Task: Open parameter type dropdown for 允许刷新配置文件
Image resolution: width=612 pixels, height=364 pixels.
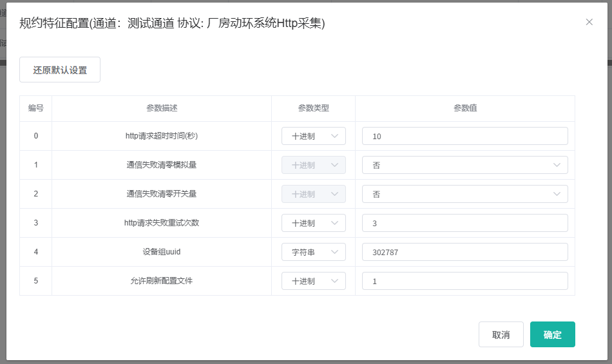Action: [x=314, y=281]
